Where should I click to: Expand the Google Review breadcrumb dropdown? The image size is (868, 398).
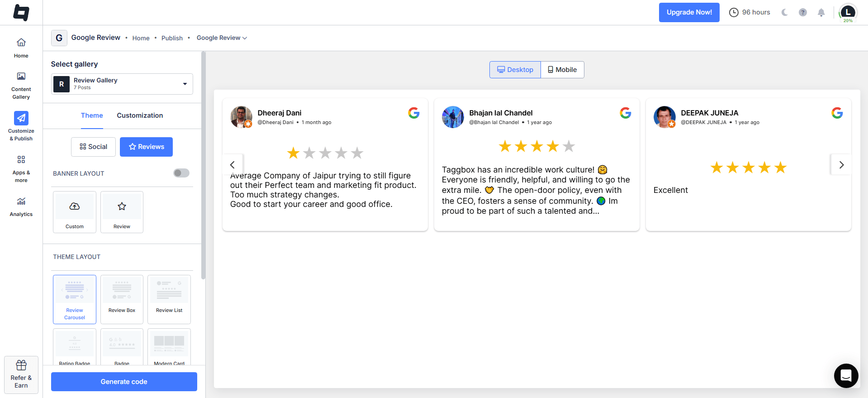point(222,38)
